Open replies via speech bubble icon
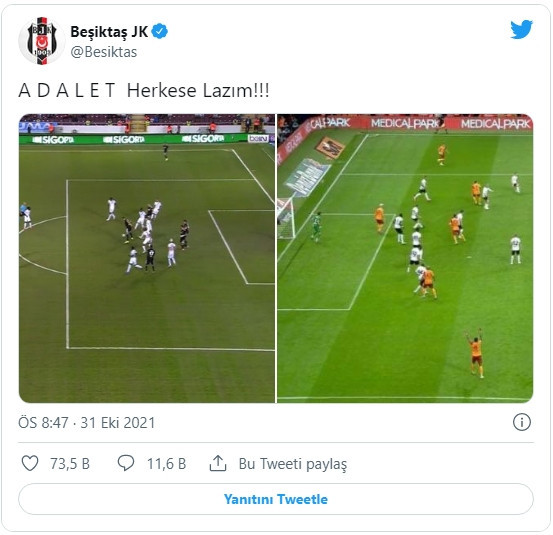Viewport: 553px width, 535px height. coord(126,463)
